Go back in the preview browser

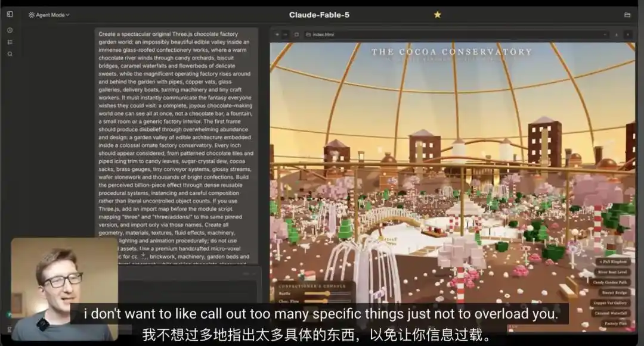277,35
